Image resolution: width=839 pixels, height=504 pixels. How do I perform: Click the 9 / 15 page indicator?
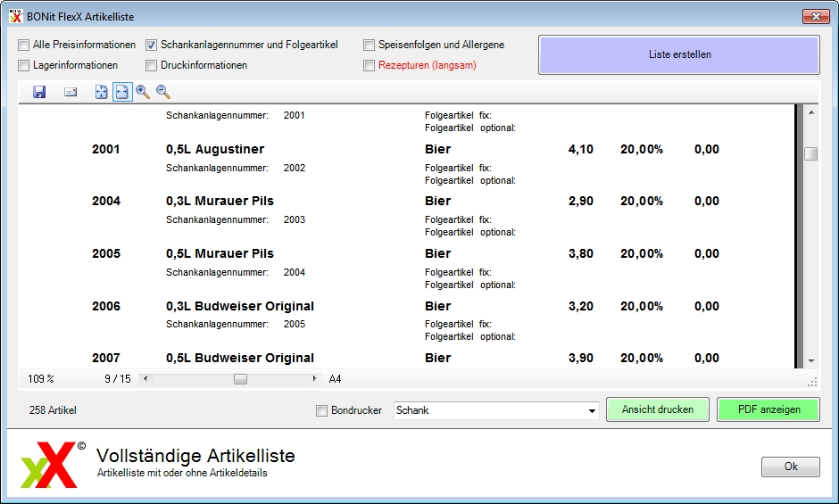118,379
